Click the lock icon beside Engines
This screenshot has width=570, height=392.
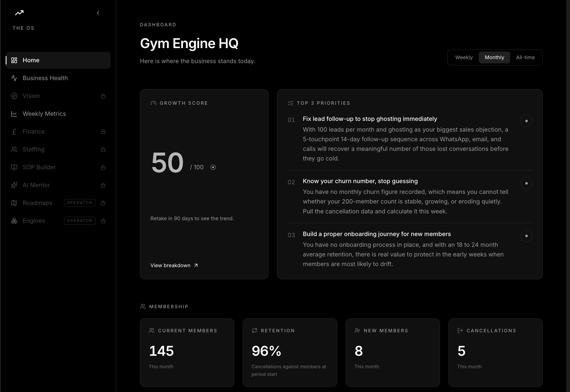click(103, 221)
